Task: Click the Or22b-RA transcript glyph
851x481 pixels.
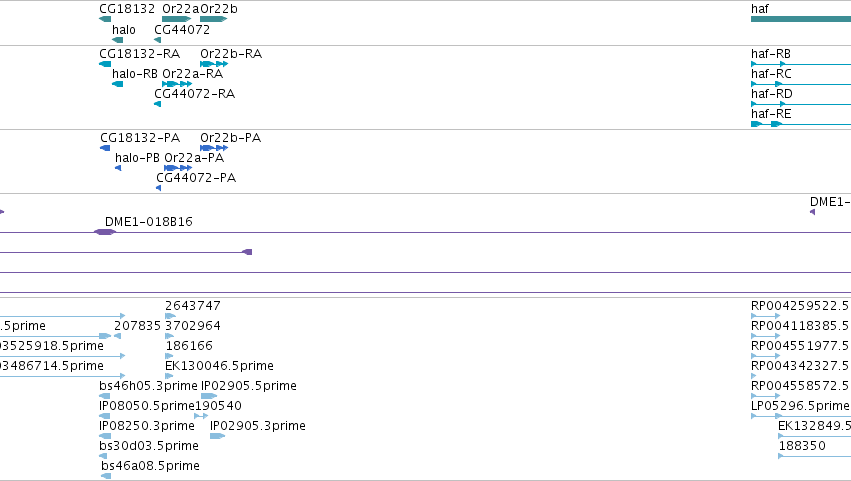Action: point(214,64)
